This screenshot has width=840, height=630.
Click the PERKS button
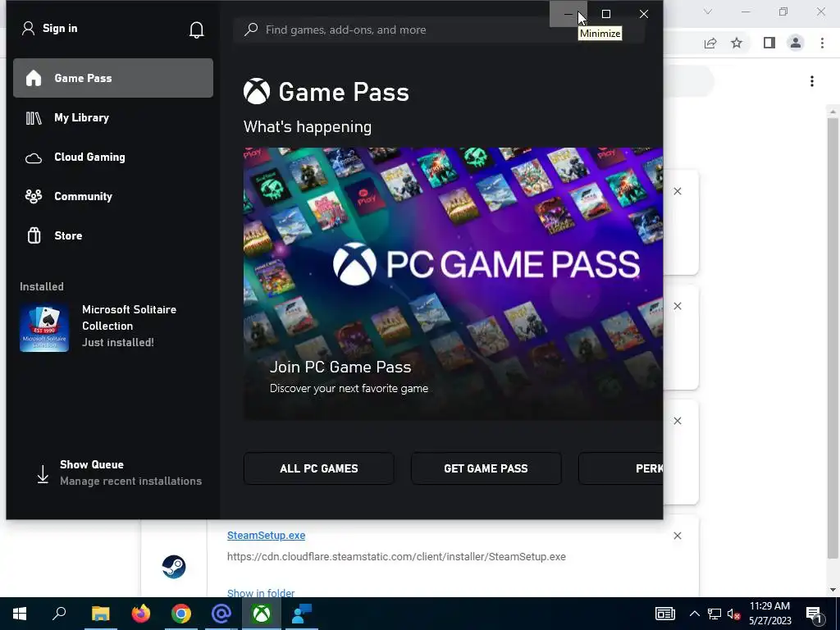(621, 468)
